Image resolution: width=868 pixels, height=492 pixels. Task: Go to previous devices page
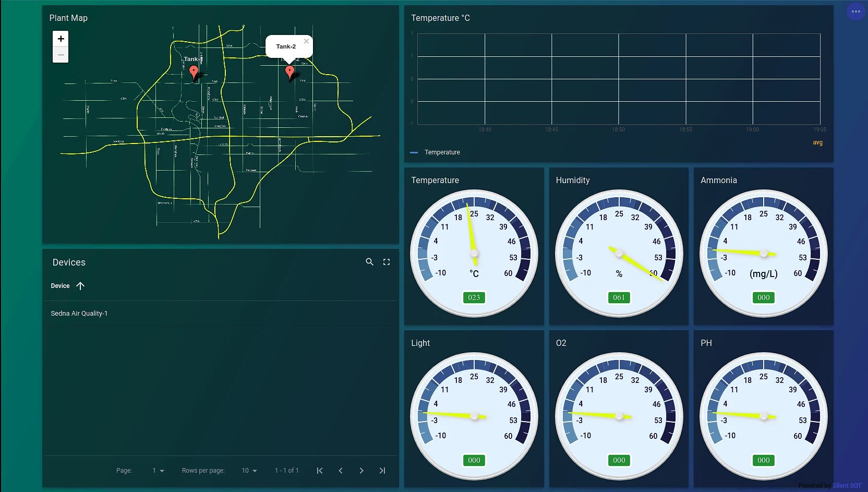341,470
